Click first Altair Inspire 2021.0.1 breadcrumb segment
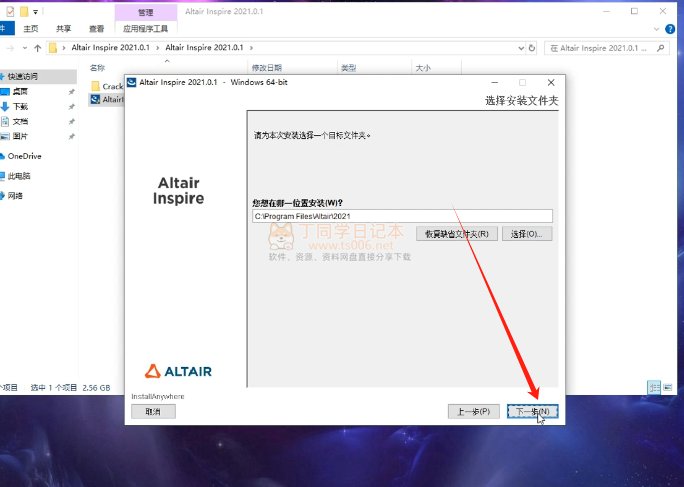Viewport: 684px width, 487px height. (x=110, y=48)
